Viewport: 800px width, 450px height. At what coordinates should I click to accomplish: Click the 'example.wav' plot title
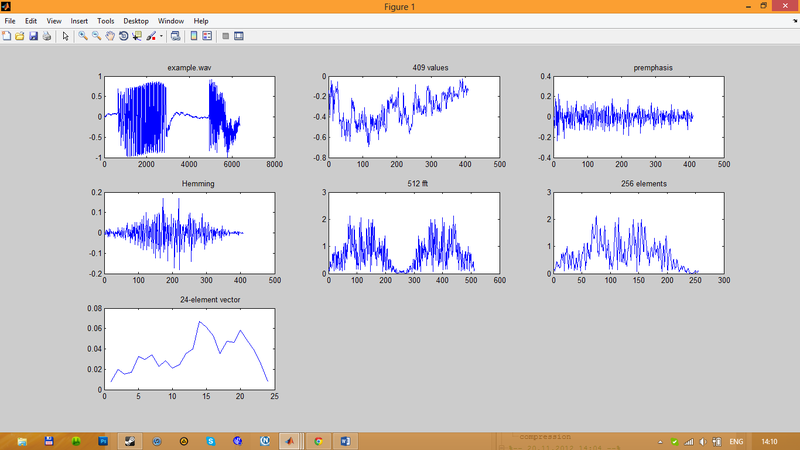(189, 68)
